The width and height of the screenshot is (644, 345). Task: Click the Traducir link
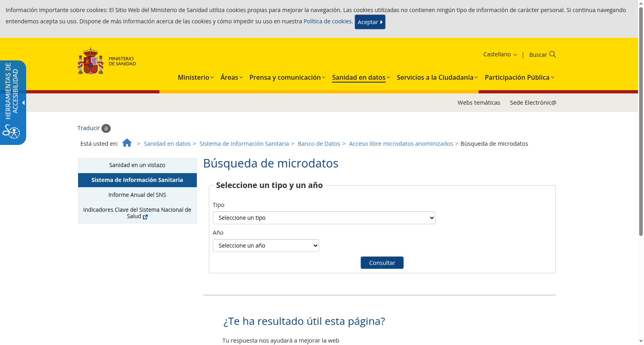coord(89,128)
